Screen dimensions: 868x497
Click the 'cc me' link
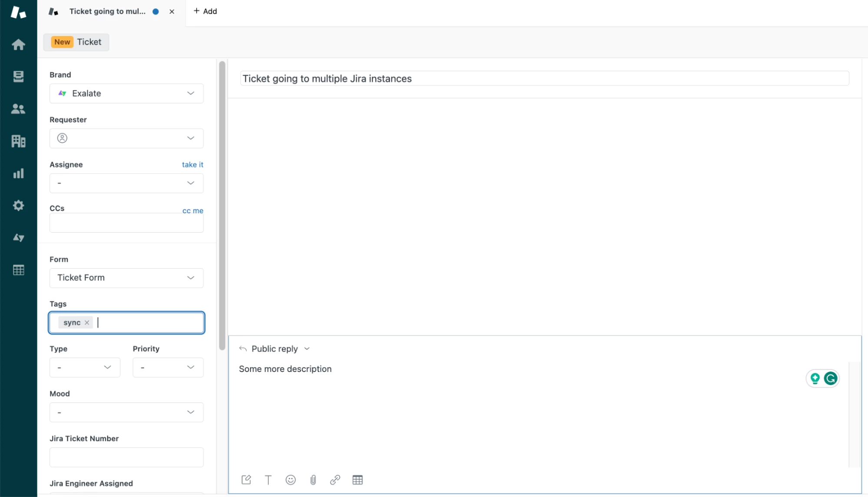192,211
